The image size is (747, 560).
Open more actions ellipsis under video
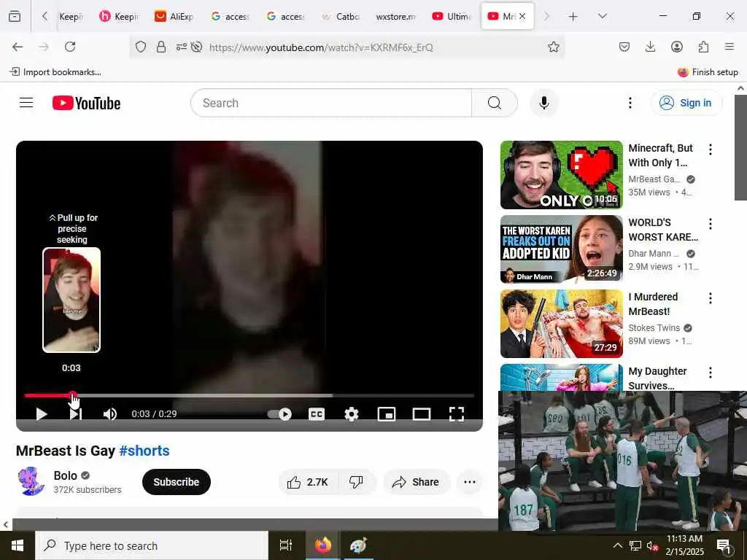[x=470, y=482]
